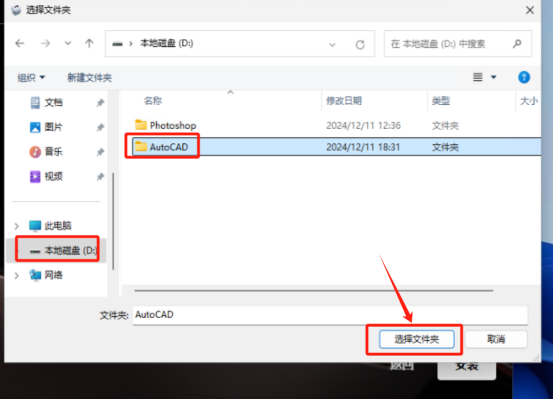This screenshot has width=554, height=399.
Task: Select 网络 in the navigation pane
Action: [x=46, y=275]
